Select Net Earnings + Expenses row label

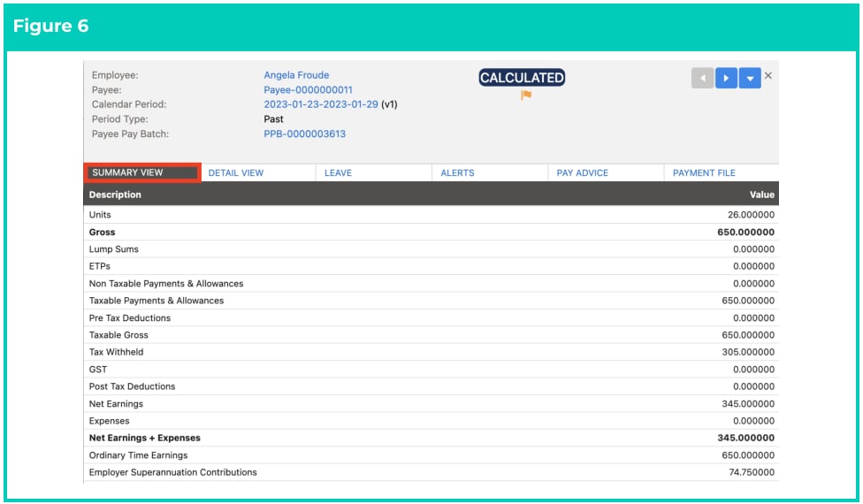145,438
